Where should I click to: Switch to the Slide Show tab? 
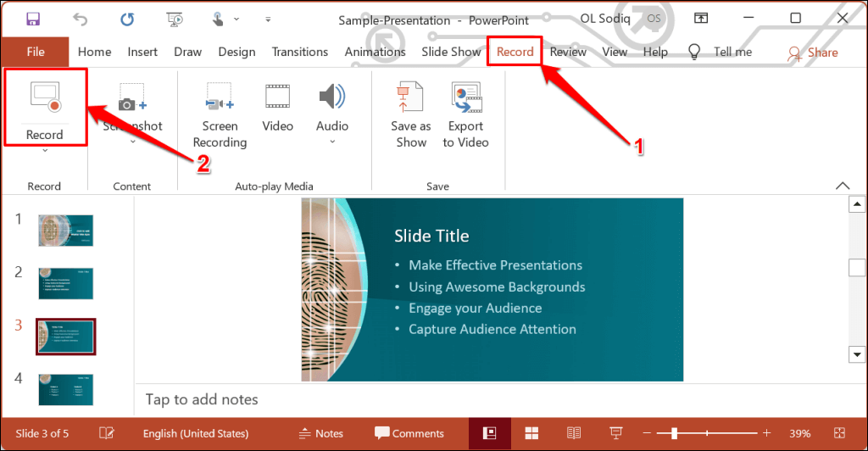[x=451, y=52]
